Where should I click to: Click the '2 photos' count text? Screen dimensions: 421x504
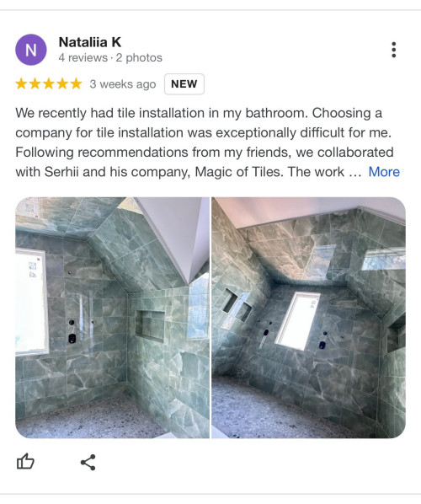point(139,58)
